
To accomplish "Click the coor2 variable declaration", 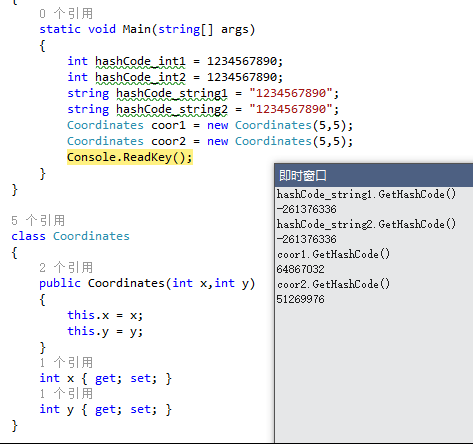I will (168, 142).
